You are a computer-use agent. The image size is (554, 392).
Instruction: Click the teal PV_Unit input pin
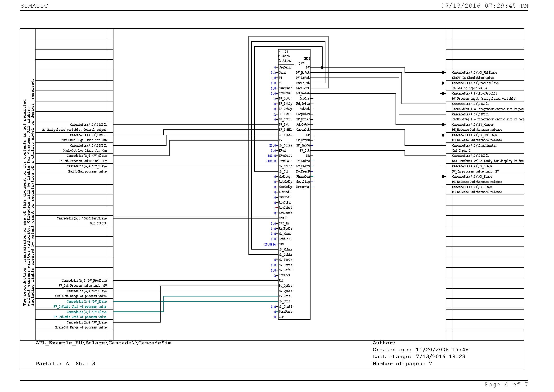285,296
